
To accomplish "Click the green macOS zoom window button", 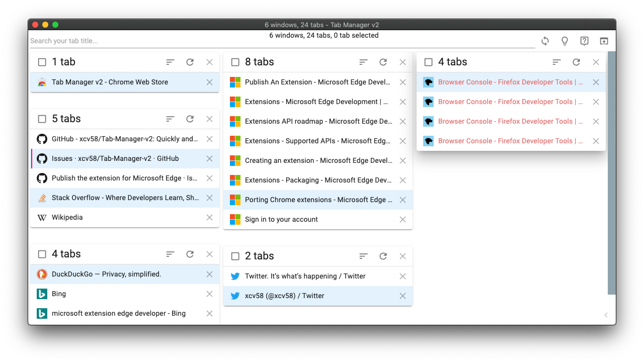I will 55,25.
